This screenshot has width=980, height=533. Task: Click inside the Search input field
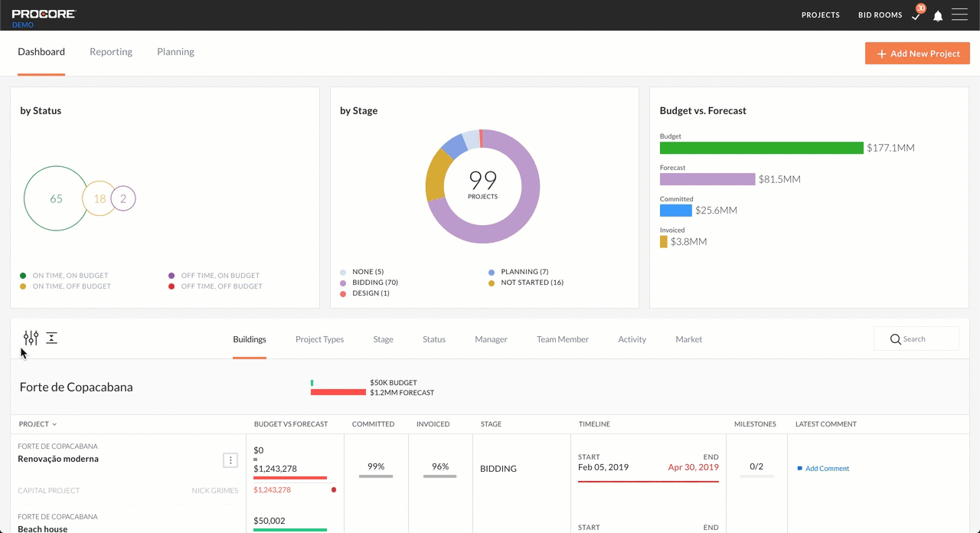[923, 339]
